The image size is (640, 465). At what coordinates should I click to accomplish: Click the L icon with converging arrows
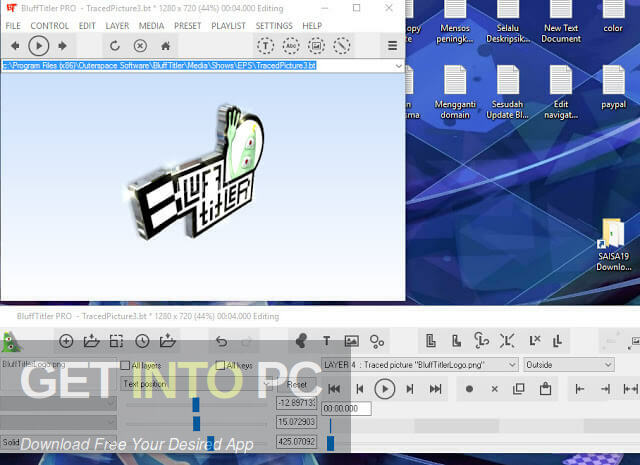click(x=507, y=340)
